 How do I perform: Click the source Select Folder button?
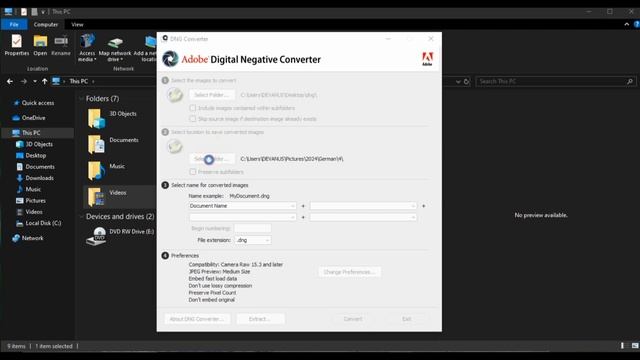[x=212, y=95]
